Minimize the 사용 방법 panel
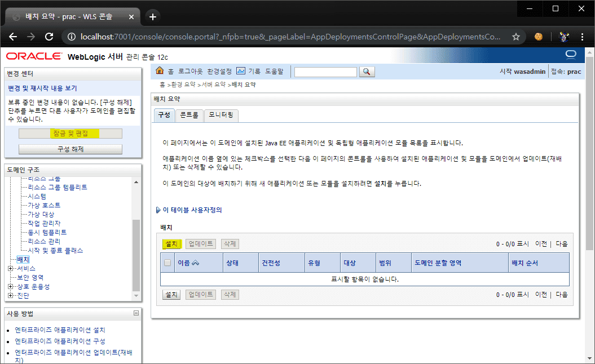This screenshot has height=364, width=595. click(x=136, y=313)
